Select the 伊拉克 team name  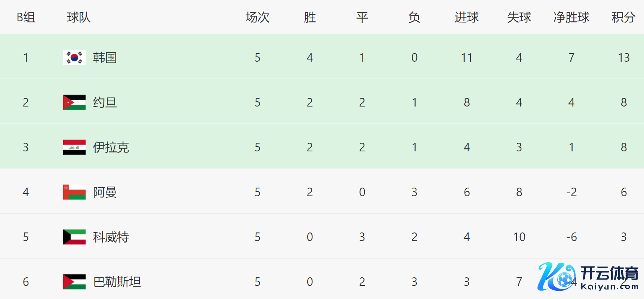[x=111, y=147]
